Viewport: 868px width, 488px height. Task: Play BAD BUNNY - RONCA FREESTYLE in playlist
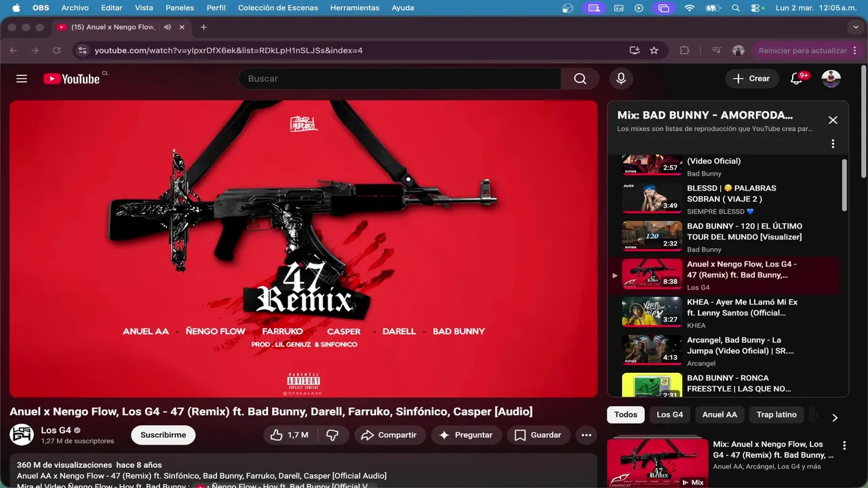[x=723, y=385]
